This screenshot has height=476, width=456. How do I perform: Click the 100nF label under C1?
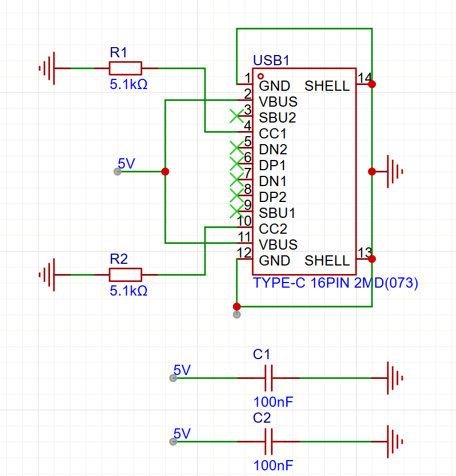tap(274, 401)
